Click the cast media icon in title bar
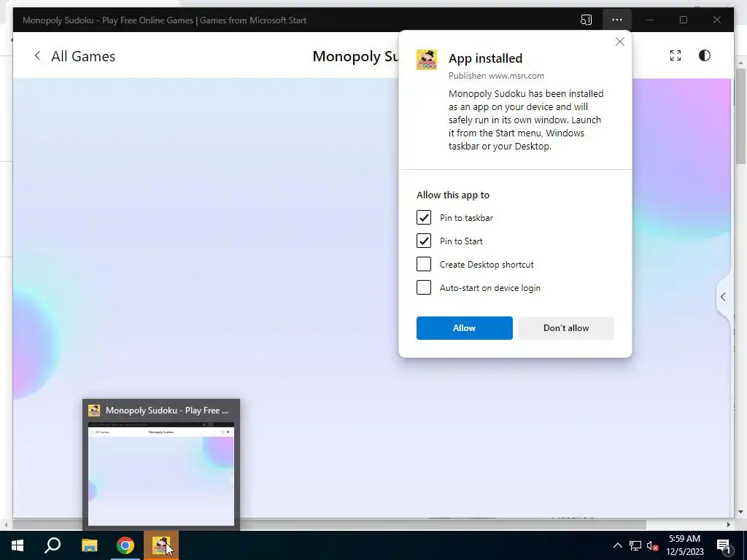The height and width of the screenshot is (560, 747). [586, 20]
